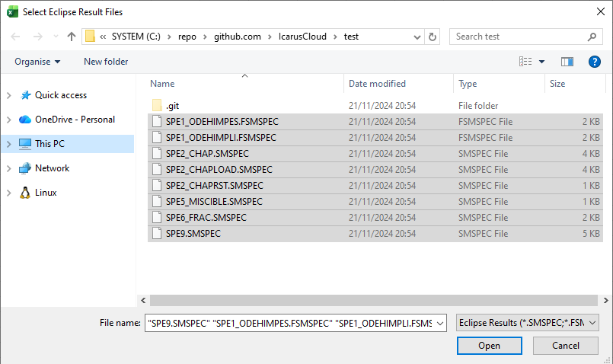This screenshot has width=613, height=364.
Task: Click the file icon of SPE9.SMSPEC
Action: [157, 234]
